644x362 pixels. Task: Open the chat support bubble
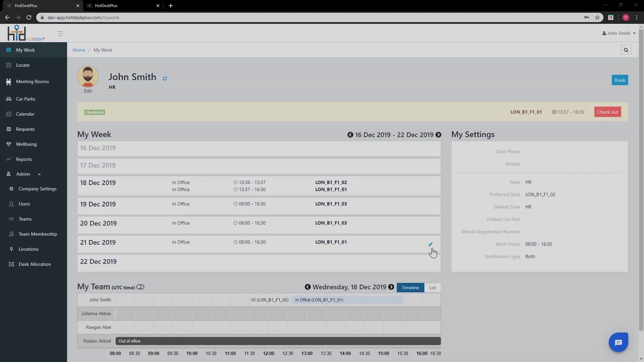619,342
